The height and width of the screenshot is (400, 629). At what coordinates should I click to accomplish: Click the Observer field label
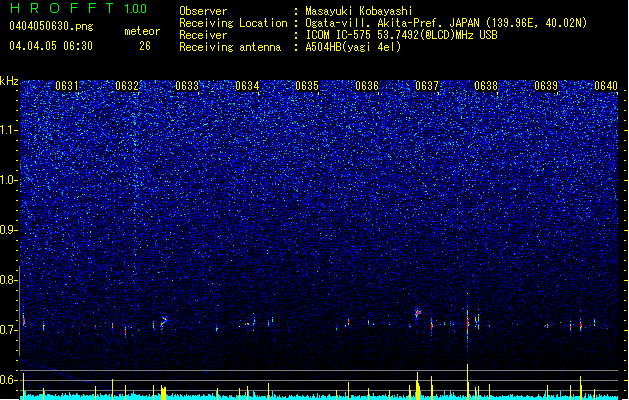click(203, 11)
